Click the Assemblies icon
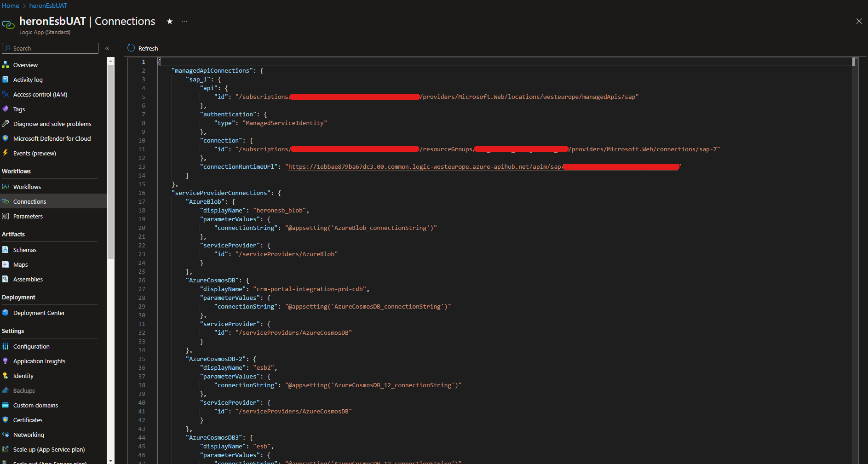This screenshot has height=464, width=868. [6, 279]
